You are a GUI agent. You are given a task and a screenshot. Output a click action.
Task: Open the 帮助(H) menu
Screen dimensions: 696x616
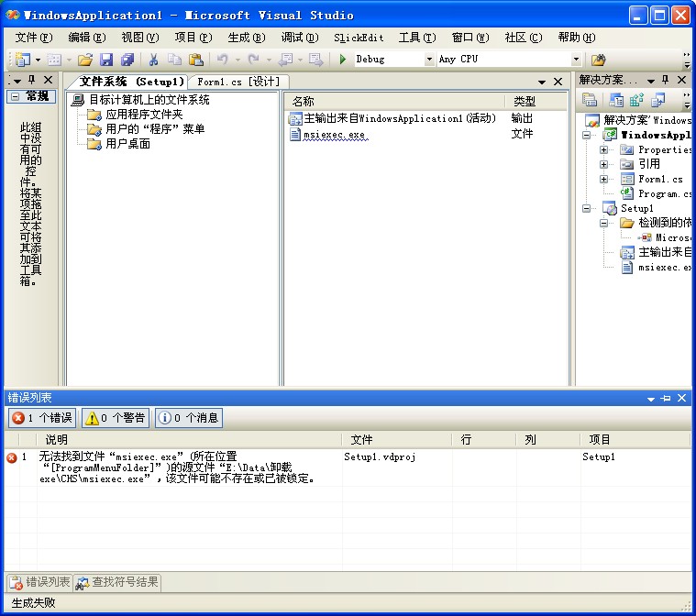[x=577, y=38]
